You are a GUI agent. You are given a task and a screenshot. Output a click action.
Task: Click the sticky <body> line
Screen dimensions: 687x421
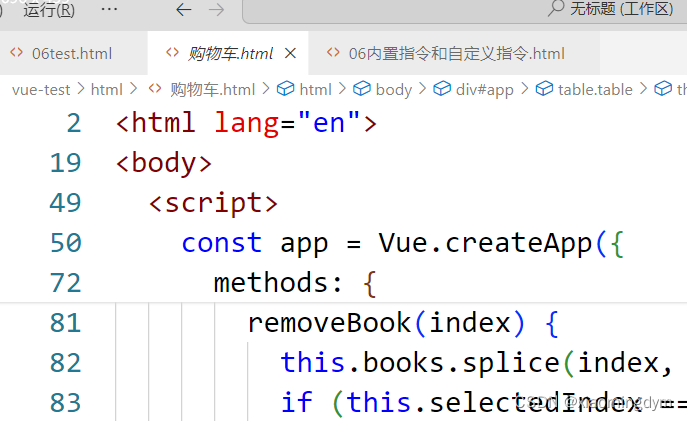click(x=164, y=163)
